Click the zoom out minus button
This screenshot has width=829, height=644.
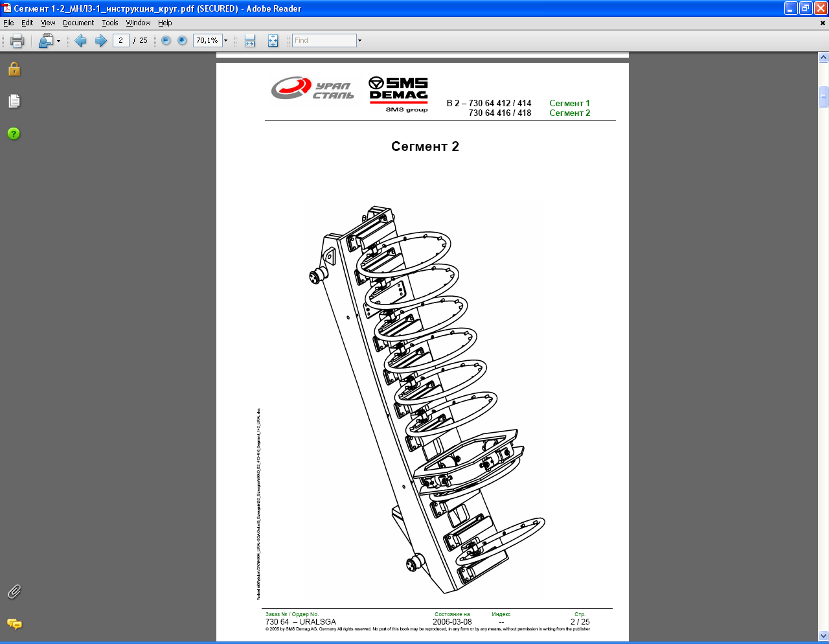(166, 40)
